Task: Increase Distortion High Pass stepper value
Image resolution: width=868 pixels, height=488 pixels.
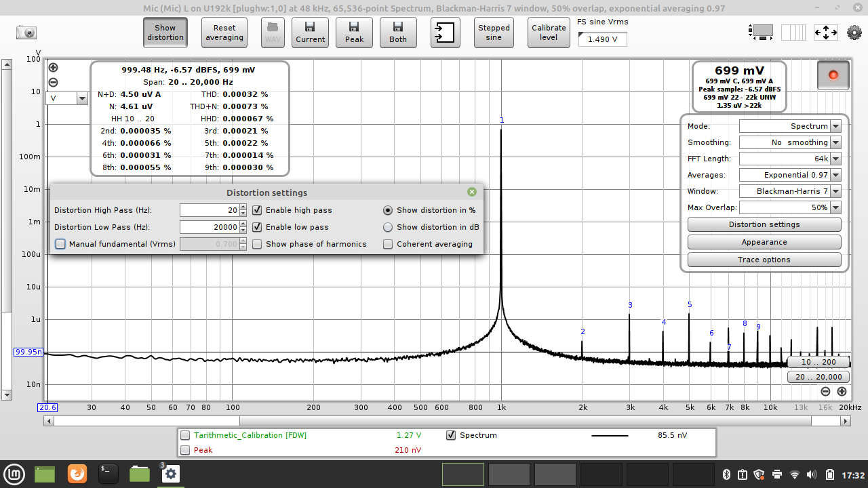Action: [x=243, y=207]
